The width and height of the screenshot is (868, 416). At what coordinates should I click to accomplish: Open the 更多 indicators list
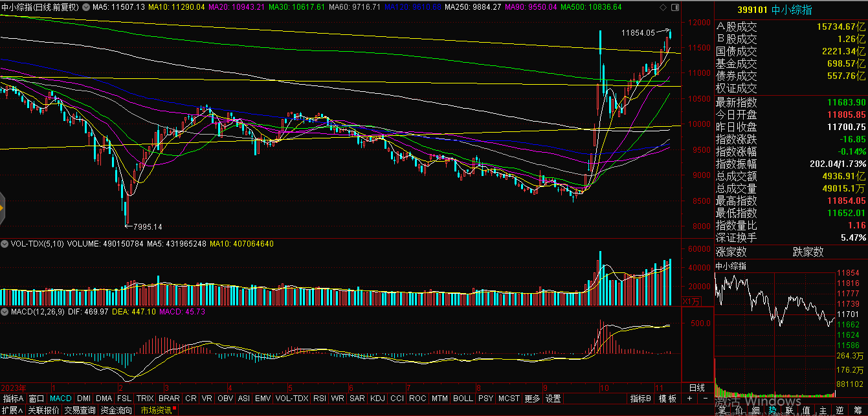point(532,398)
